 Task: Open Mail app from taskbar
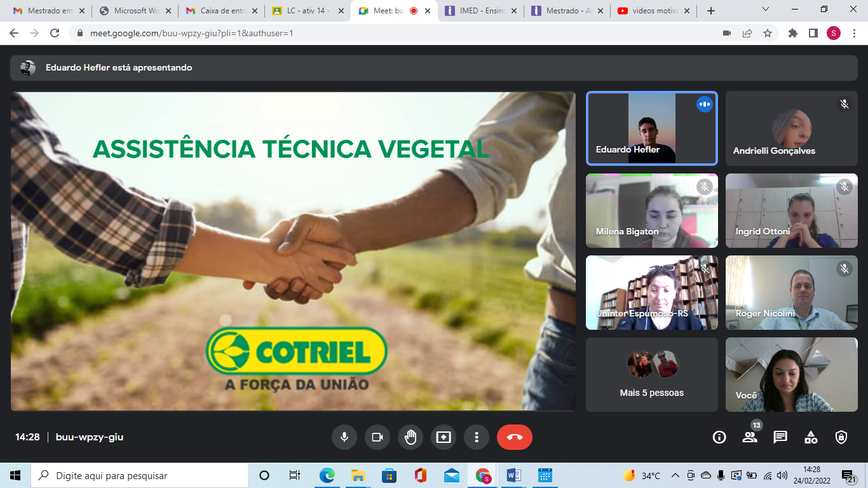point(451,475)
